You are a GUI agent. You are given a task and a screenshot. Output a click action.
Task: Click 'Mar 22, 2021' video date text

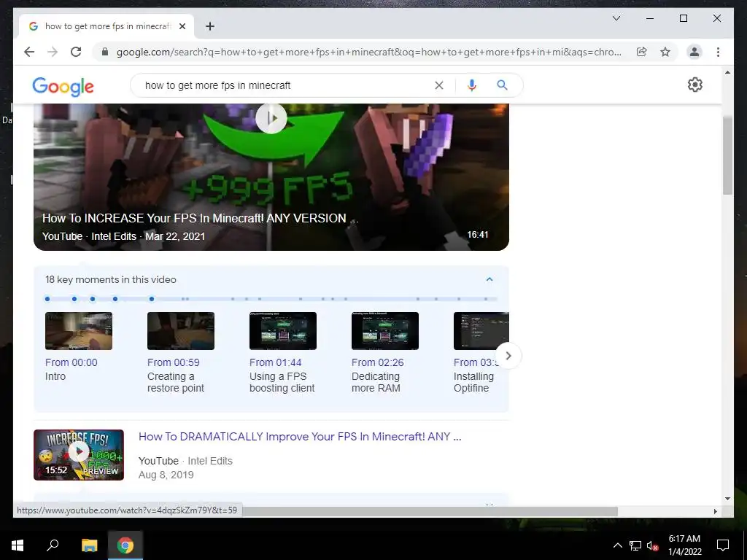(175, 236)
